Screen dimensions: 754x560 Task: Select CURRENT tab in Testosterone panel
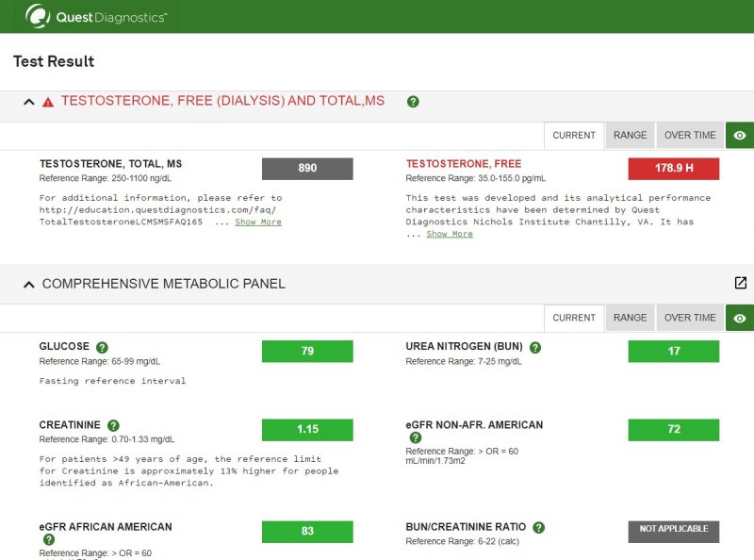point(574,136)
